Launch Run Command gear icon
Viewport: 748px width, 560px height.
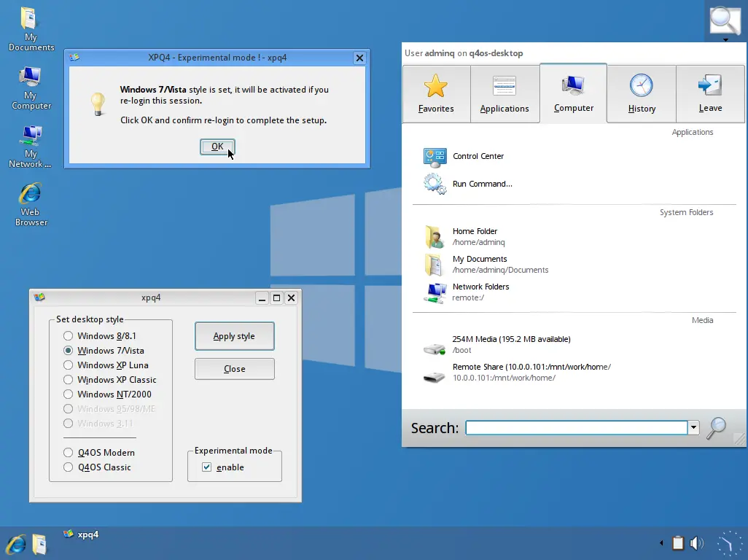435,184
